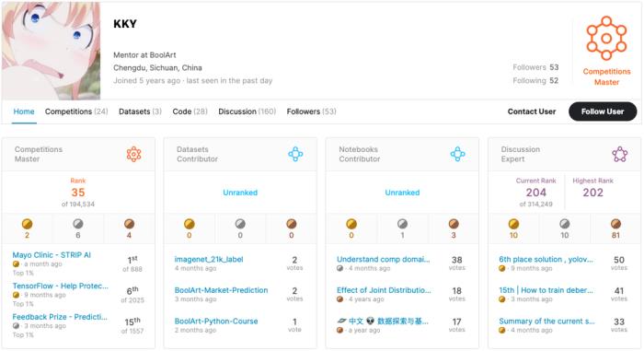
Task: Click the Notebooks silver medal icon
Action: [x=403, y=224]
